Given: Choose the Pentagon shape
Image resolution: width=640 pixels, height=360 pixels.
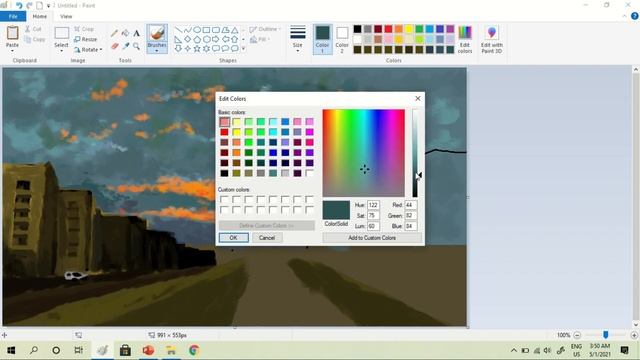Looking at the screenshot, I should tap(197, 39).
